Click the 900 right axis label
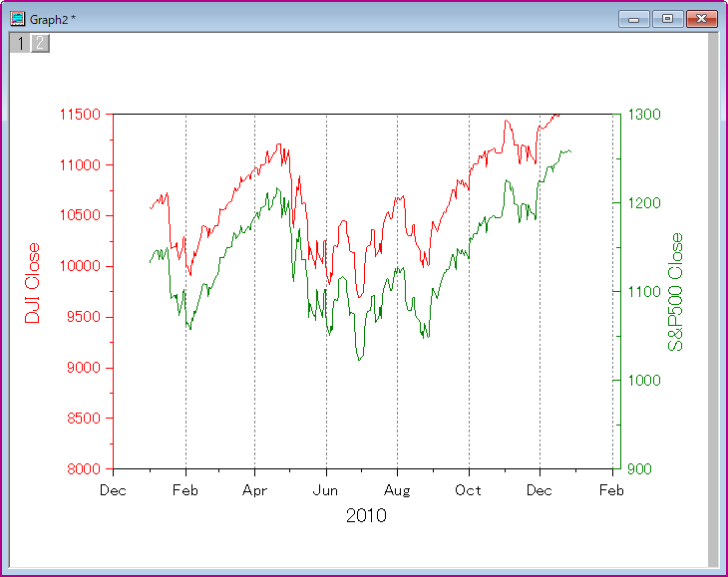This screenshot has height=577, width=728. [x=640, y=469]
